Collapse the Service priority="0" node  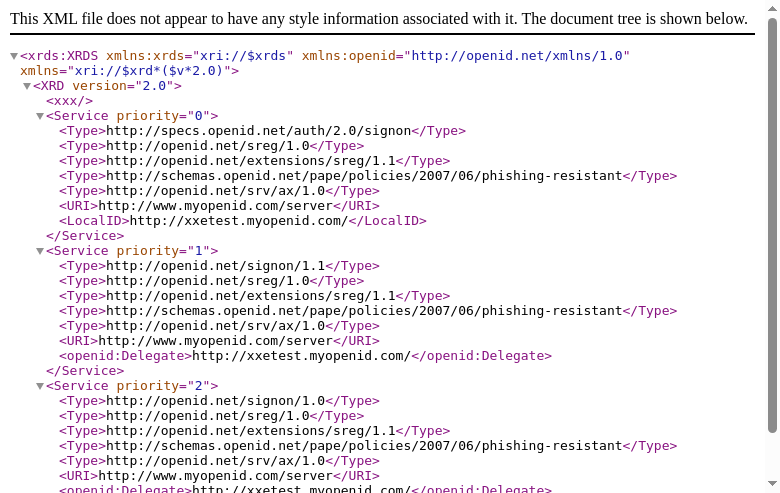pos(40,116)
